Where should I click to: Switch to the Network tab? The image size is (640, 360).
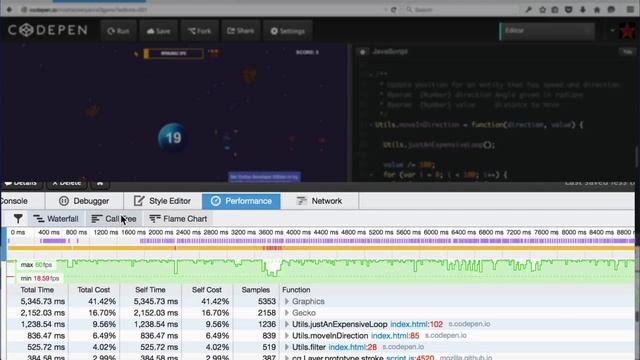[x=319, y=201]
